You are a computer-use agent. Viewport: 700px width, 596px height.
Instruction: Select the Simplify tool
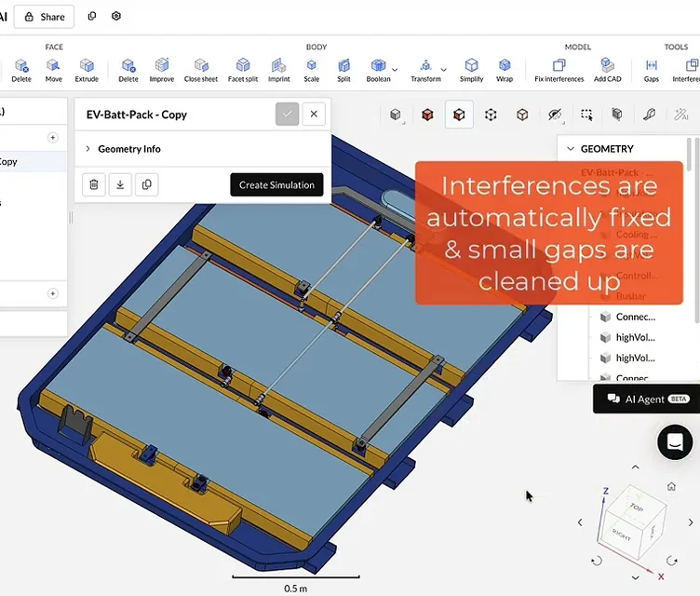tap(471, 70)
